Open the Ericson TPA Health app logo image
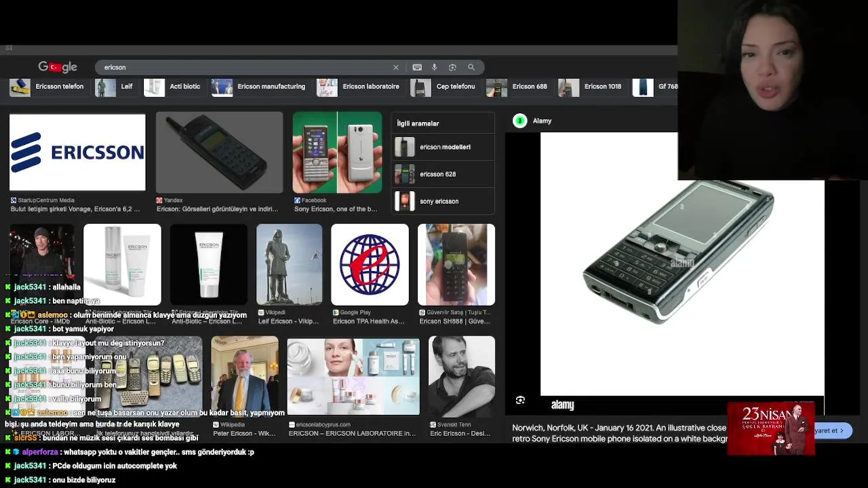This screenshot has height=488, width=868. tap(370, 264)
